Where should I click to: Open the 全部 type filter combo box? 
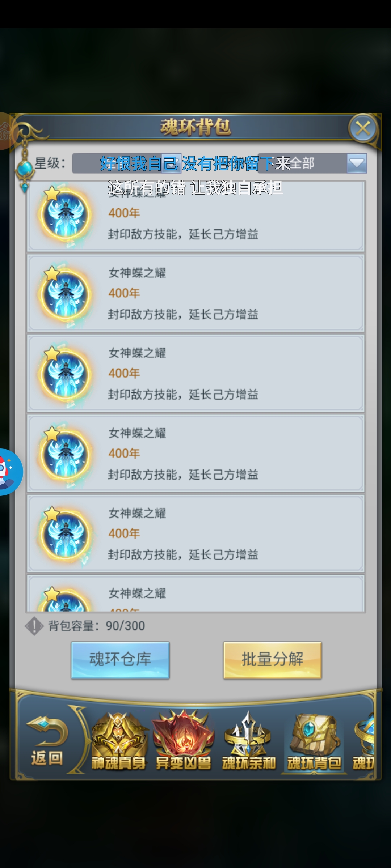coord(312,163)
